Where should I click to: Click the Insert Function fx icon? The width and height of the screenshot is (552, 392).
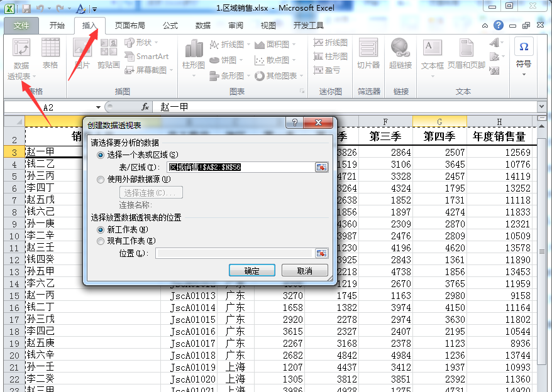tap(145, 107)
